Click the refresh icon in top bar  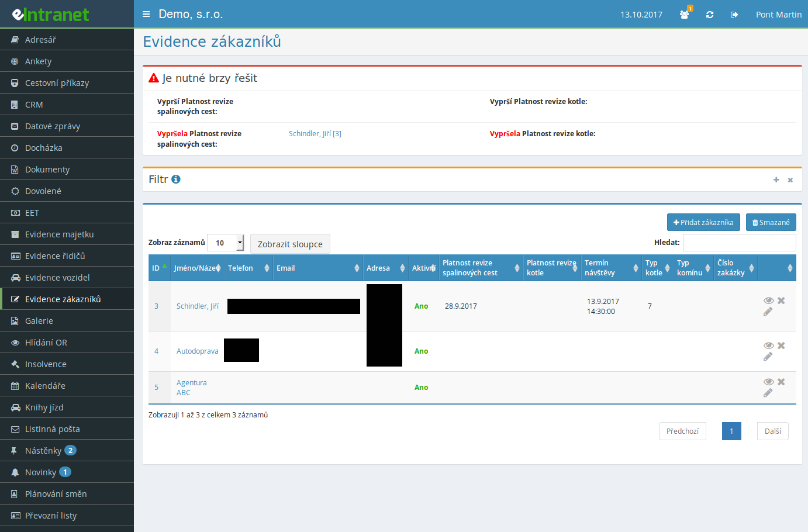(710, 15)
